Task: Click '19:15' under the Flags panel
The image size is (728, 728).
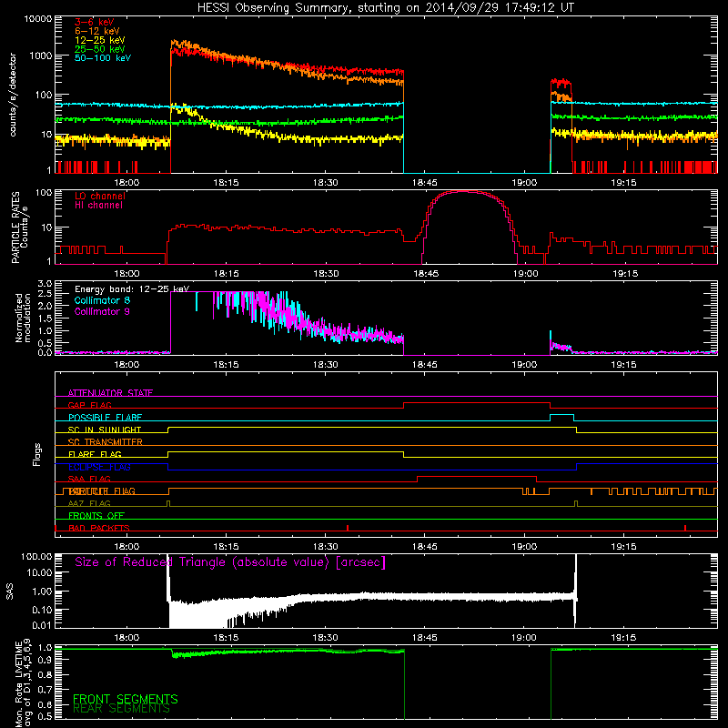Action: (x=624, y=547)
